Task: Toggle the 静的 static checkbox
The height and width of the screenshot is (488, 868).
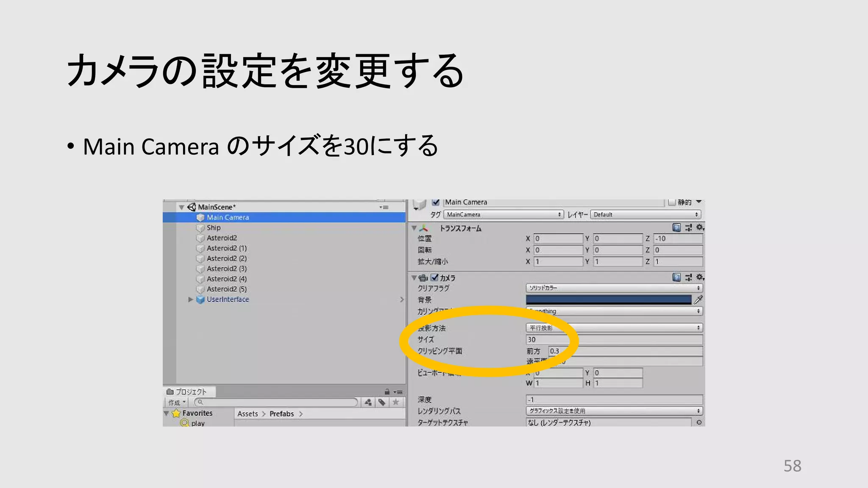Action: coord(672,202)
